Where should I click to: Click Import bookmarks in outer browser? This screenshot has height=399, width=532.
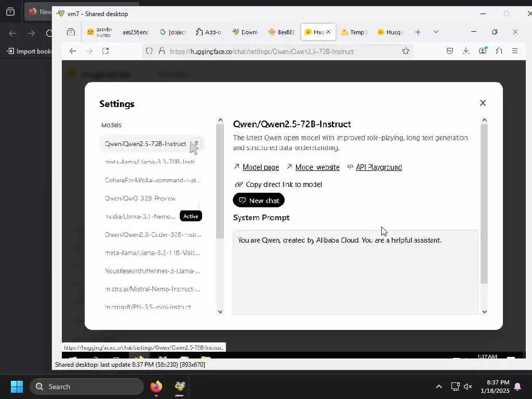pyautogui.click(x=29, y=51)
